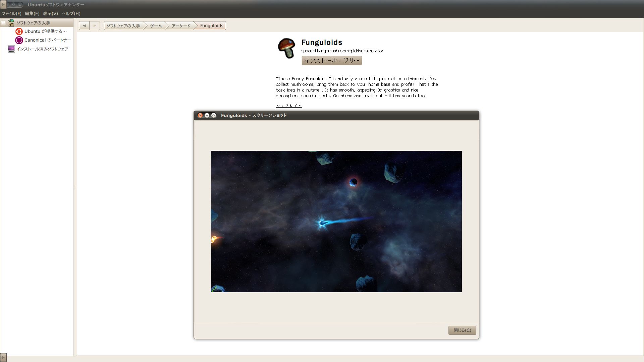Click the Funguloids title heading text
Screen dimensions: 644x362
tap(322, 43)
